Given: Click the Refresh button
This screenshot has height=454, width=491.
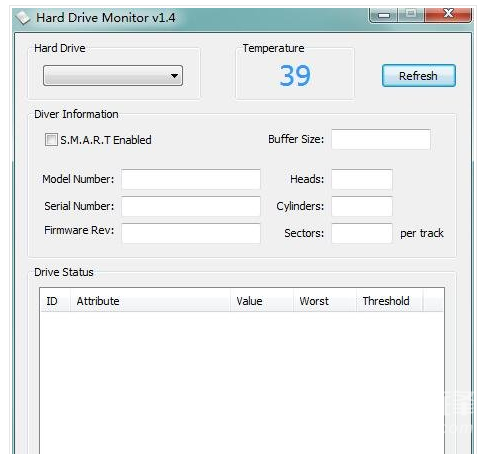Looking at the screenshot, I should coord(419,76).
